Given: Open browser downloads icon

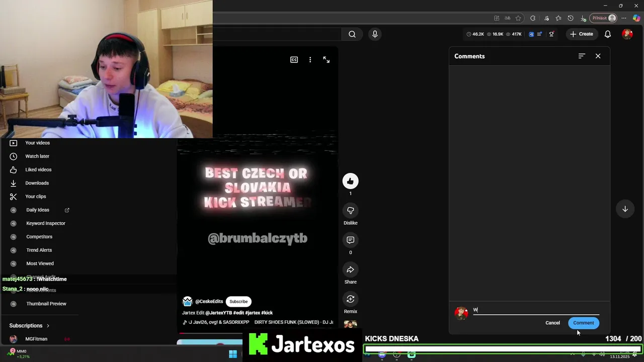Looking at the screenshot, I should pos(583,18).
